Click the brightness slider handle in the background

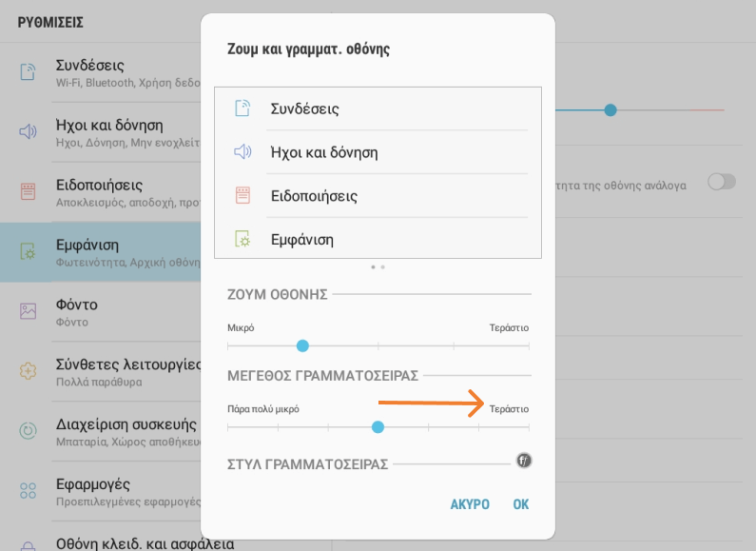tap(611, 110)
